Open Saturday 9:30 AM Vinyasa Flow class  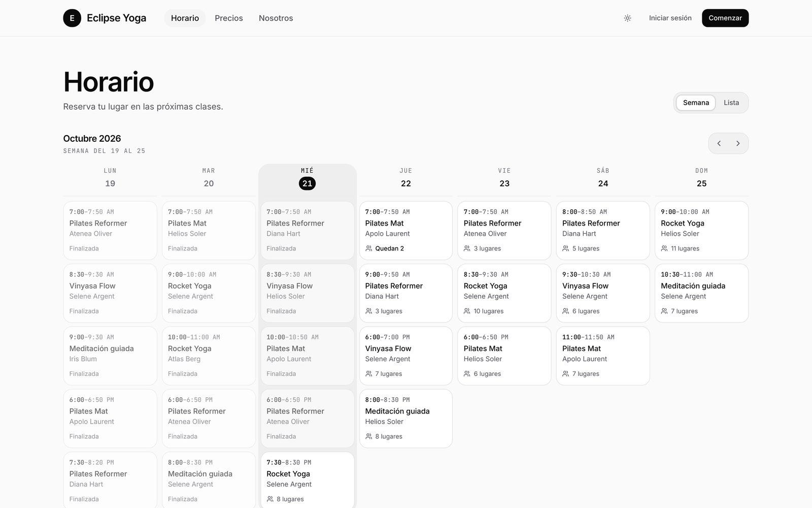pos(603,293)
